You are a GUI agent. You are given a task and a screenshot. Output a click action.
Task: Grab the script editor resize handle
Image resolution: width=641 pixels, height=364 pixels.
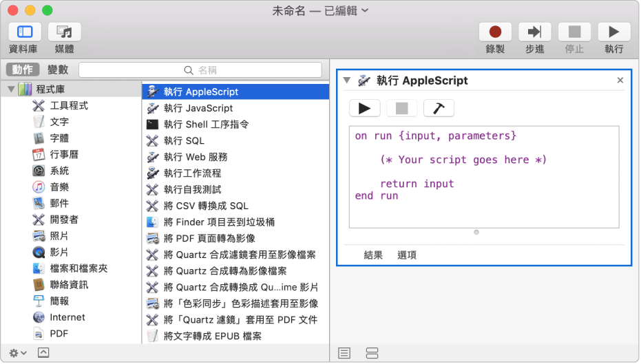click(476, 232)
